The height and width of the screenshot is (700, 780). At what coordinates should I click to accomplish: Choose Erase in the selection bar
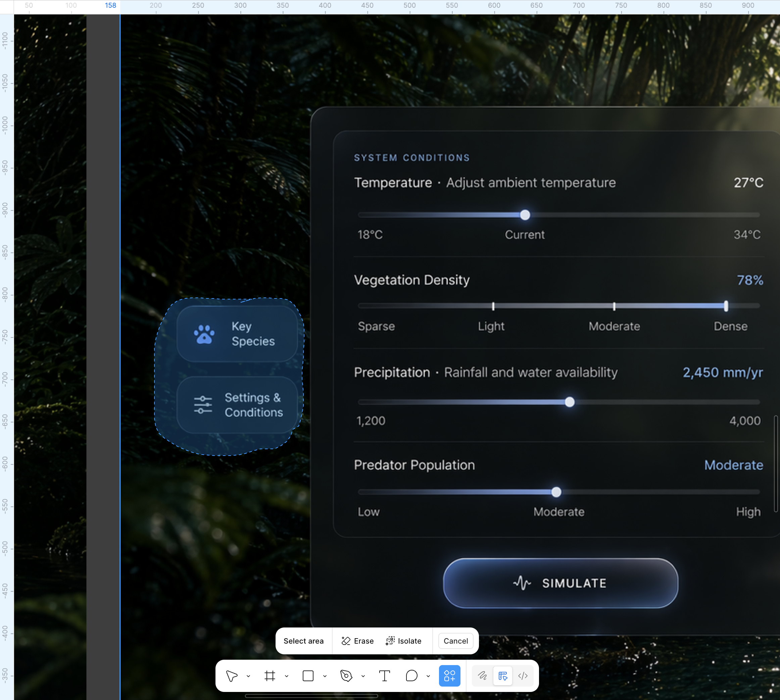(357, 641)
